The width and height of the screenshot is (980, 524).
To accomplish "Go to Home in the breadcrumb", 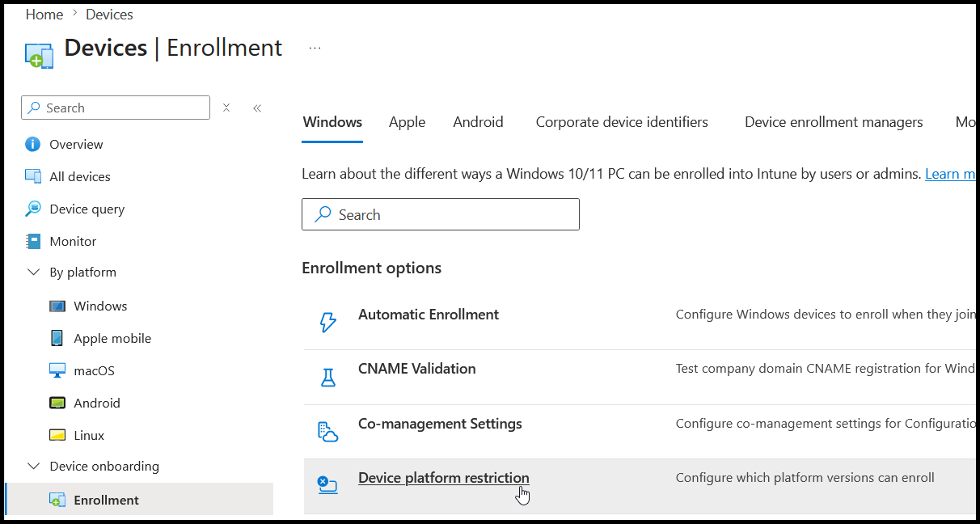I will click(44, 15).
